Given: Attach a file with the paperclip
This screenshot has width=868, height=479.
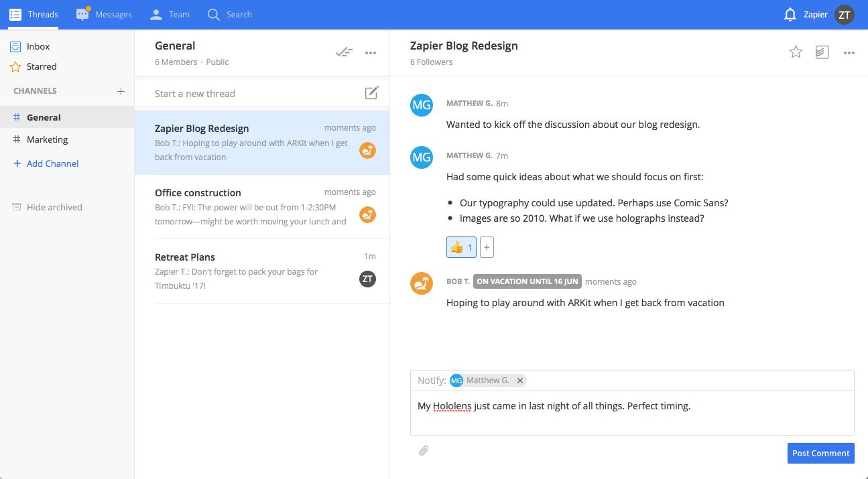Looking at the screenshot, I should (x=423, y=450).
